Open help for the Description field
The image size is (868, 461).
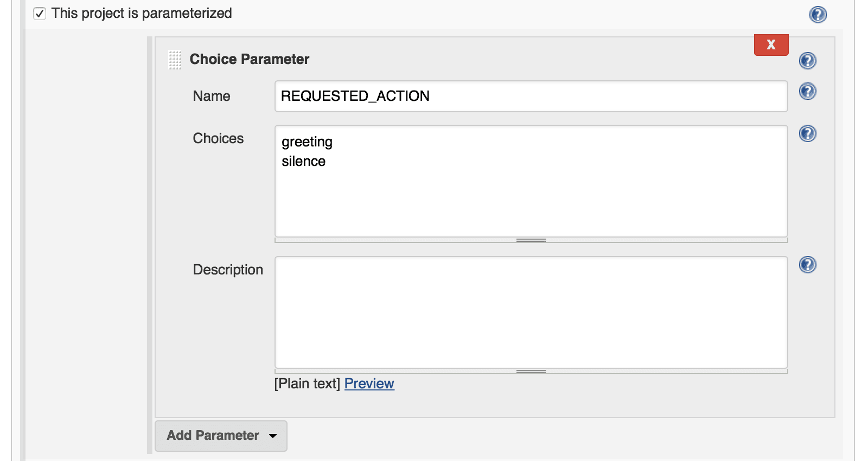pos(807,265)
